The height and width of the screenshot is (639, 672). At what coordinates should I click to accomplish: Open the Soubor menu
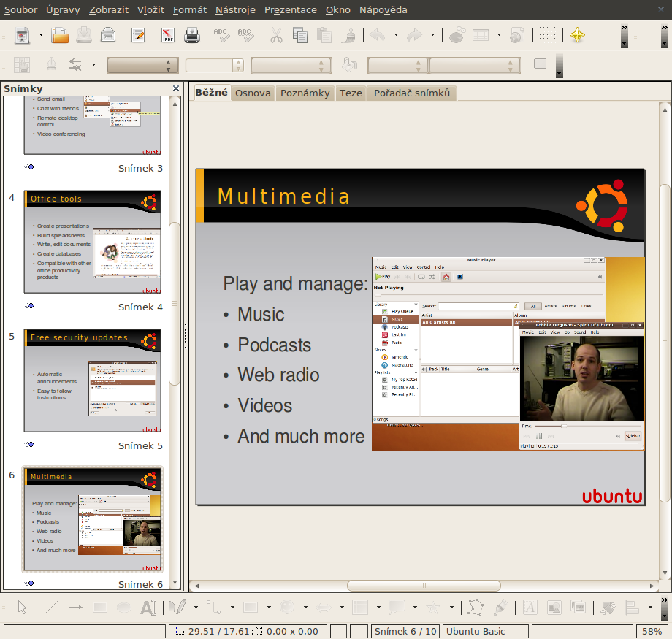(20, 9)
